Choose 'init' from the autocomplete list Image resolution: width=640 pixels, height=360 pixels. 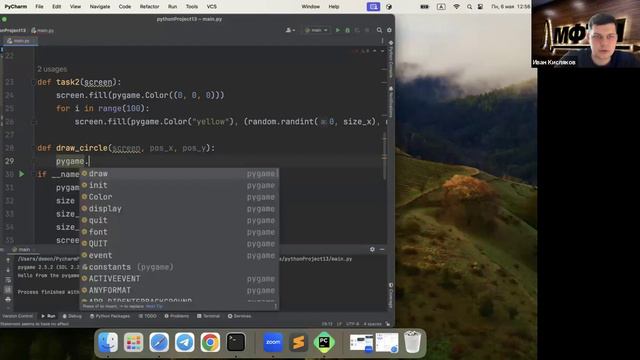[x=179, y=185]
